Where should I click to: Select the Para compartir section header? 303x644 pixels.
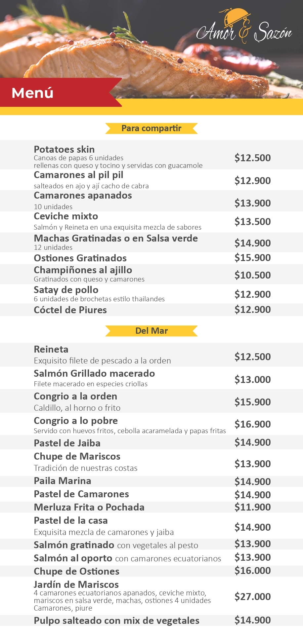[151, 128]
